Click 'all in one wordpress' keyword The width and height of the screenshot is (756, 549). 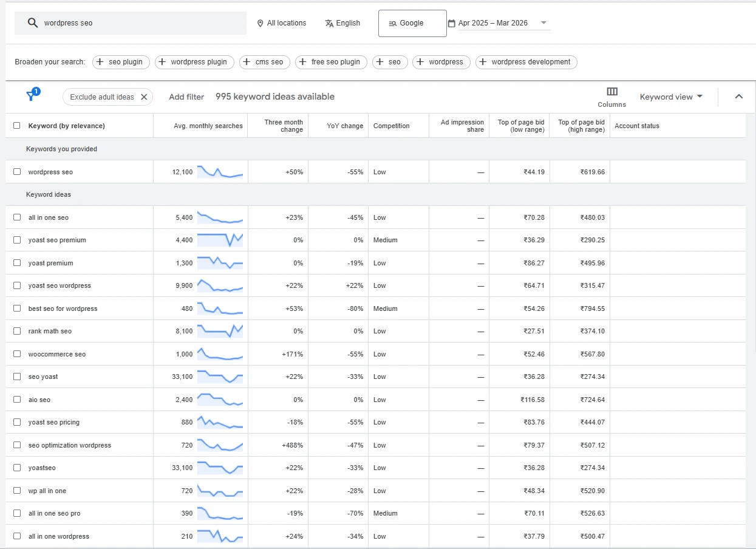click(59, 536)
